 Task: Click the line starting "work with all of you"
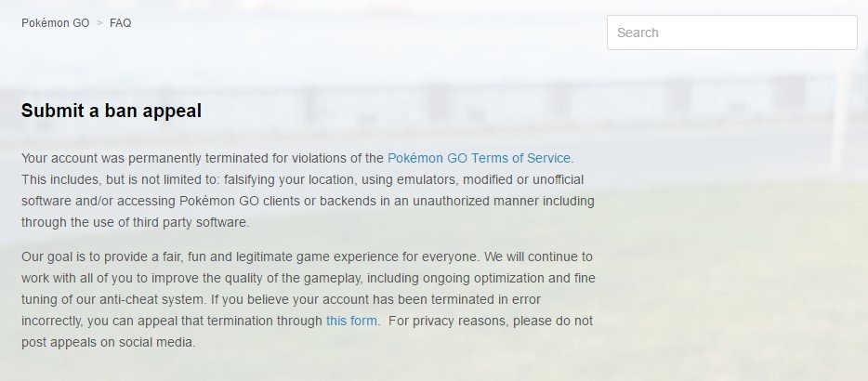(x=309, y=279)
